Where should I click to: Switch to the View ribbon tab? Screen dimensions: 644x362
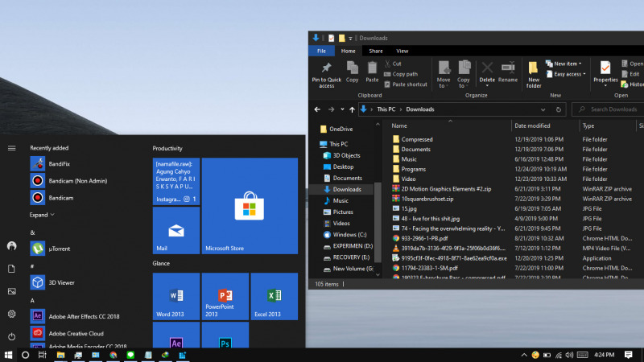tap(402, 51)
